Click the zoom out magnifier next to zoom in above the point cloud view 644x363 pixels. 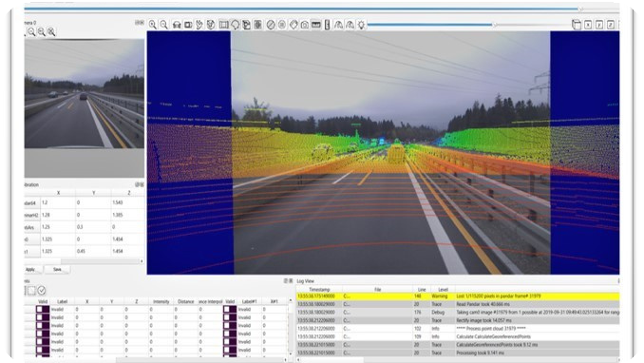point(164,25)
